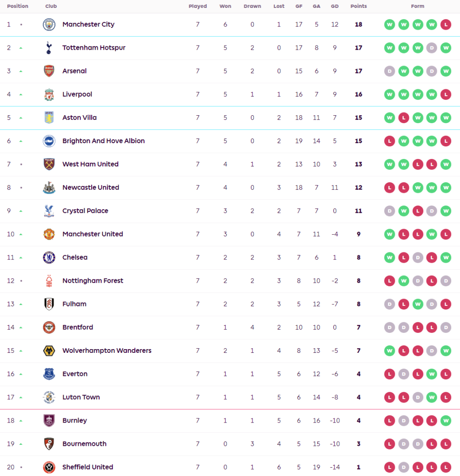The image size is (460, 476).
Task: Click the green up arrow beside Tottenham's position
Action: (21, 48)
